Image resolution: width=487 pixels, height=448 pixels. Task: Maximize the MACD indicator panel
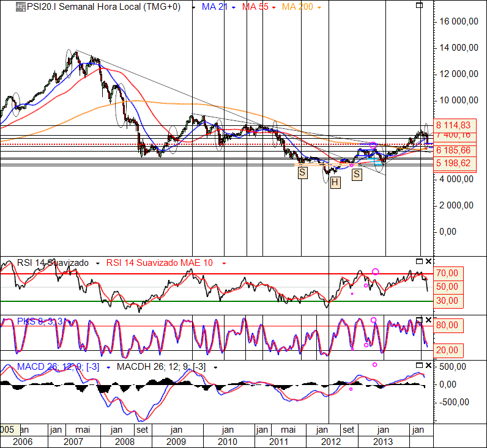[x=419, y=365]
